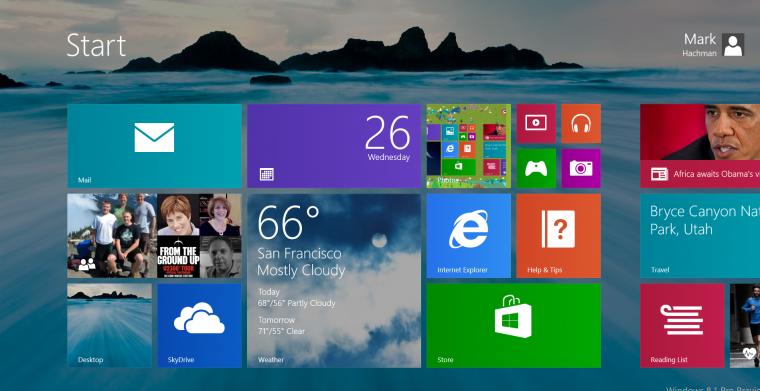760x391 pixels.
Task: Switch to the Desktop tile
Action: click(x=110, y=326)
